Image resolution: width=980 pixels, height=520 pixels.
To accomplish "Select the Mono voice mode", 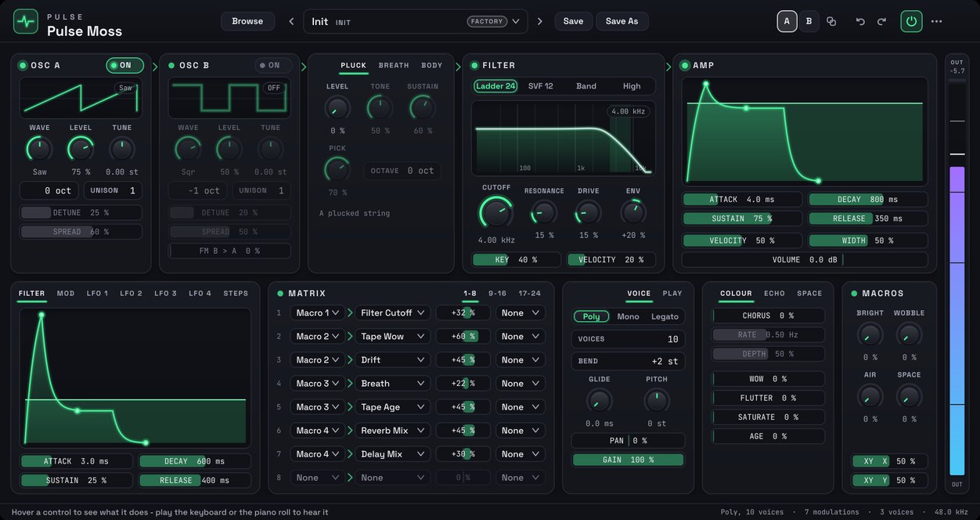I will 628,316.
